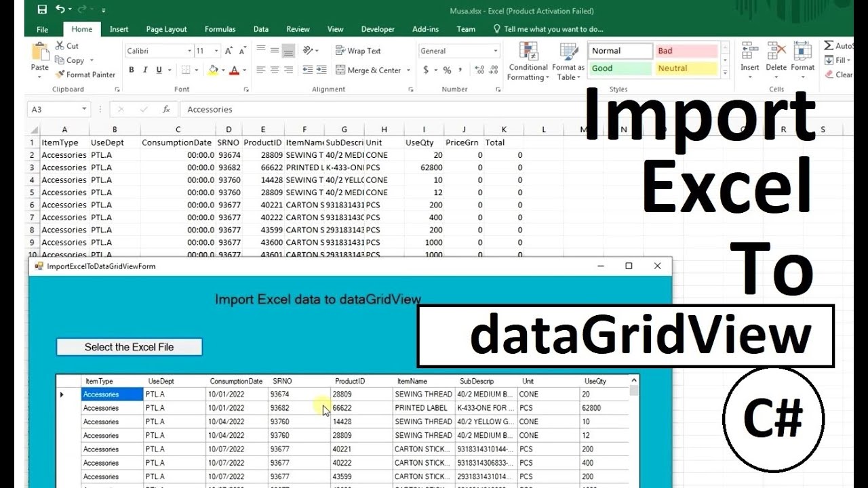Toggle Underline formatting
The image size is (868, 488).
pyautogui.click(x=159, y=70)
